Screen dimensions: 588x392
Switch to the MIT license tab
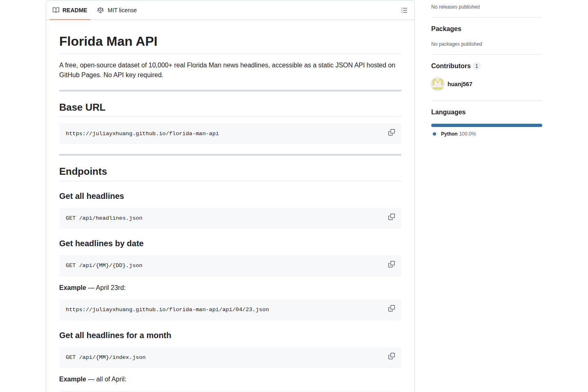click(117, 10)
